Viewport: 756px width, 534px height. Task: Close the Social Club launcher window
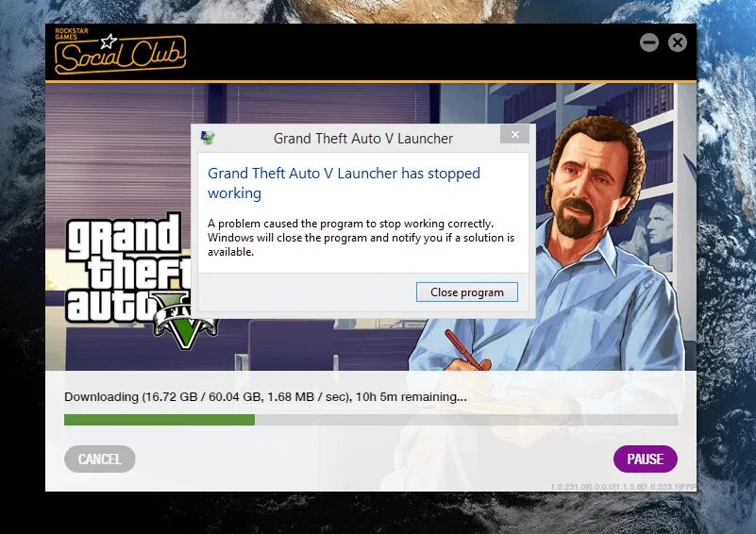[x=678, y=42]
